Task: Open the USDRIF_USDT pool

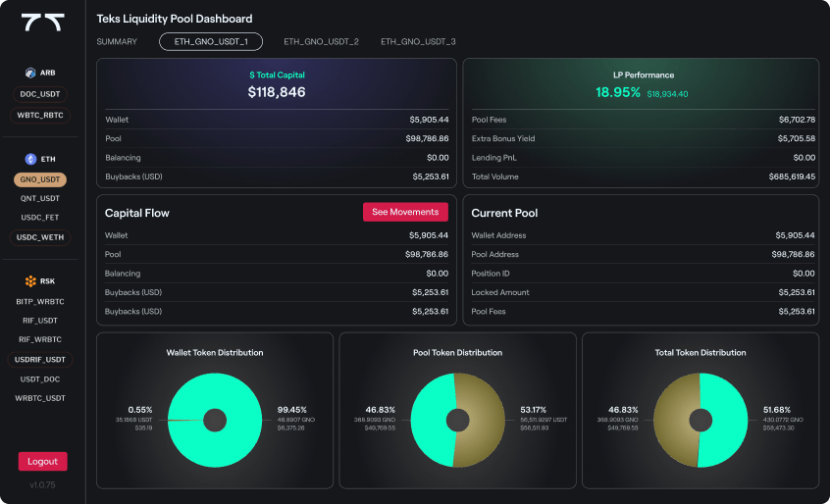Action: [41, 359]
